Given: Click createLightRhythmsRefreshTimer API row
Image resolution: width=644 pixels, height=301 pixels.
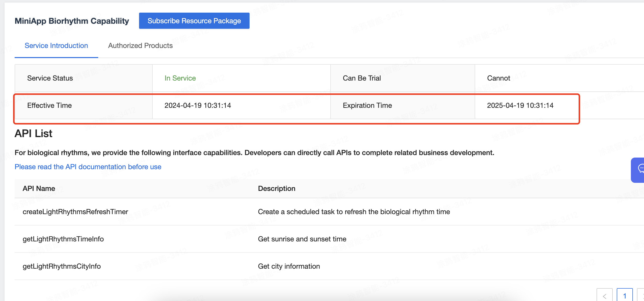Looking at the screenshot, I should [75, 212].
